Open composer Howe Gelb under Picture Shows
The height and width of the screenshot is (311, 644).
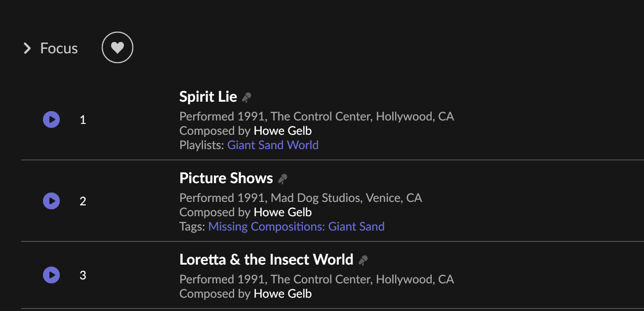coord(282,212)
